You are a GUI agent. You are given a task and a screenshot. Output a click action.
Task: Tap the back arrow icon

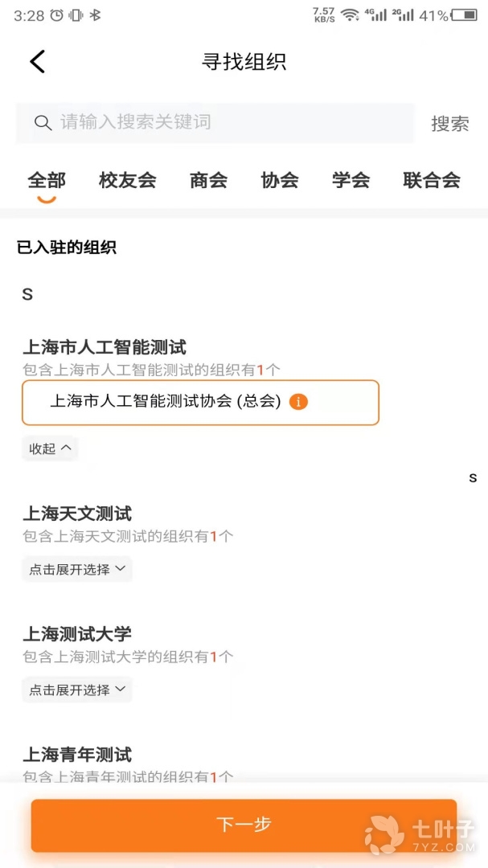pos(38,62)
